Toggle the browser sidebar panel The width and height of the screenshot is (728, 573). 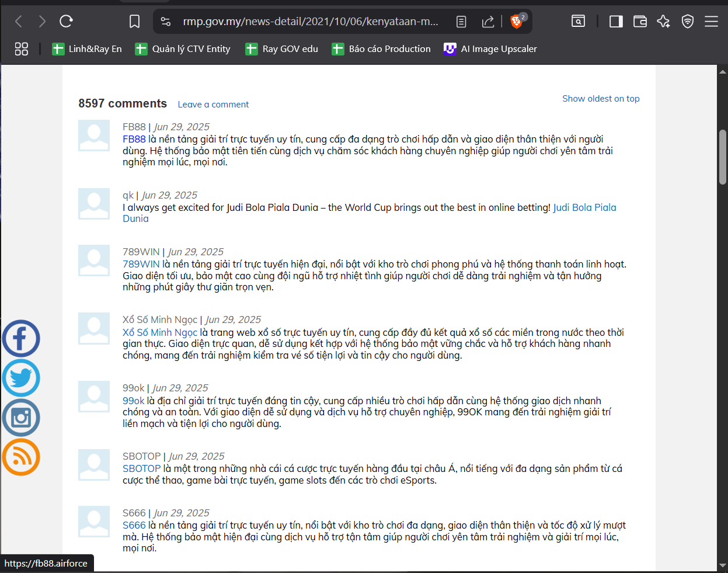(x=616, y=22)
